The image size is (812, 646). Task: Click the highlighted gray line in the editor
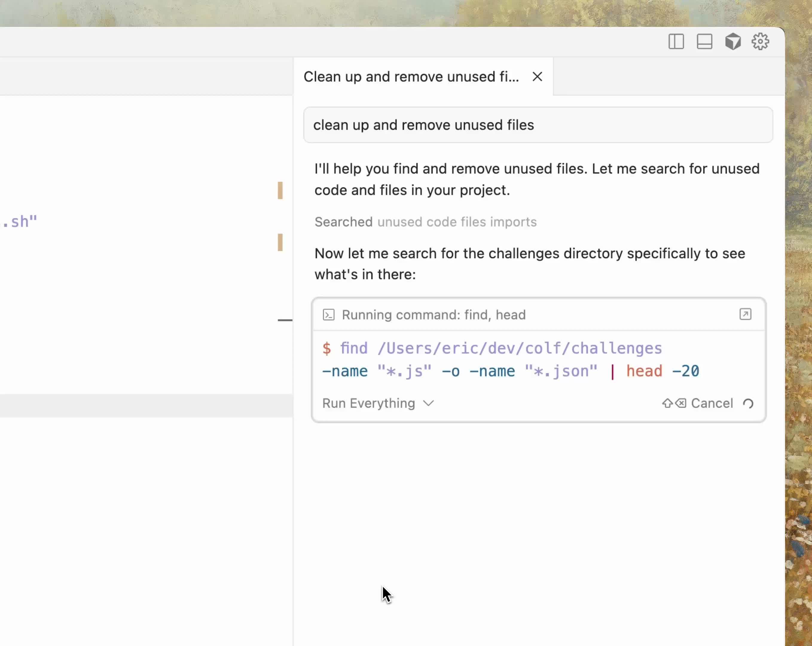tap(146, 406)
